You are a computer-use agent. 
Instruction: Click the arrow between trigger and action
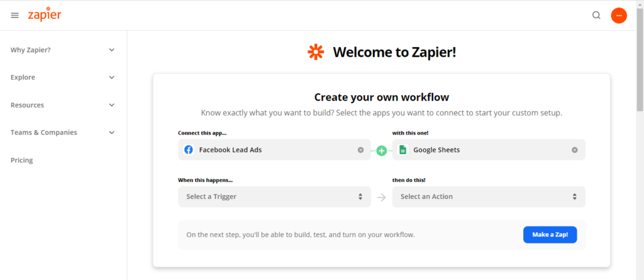tap(382, 197)
